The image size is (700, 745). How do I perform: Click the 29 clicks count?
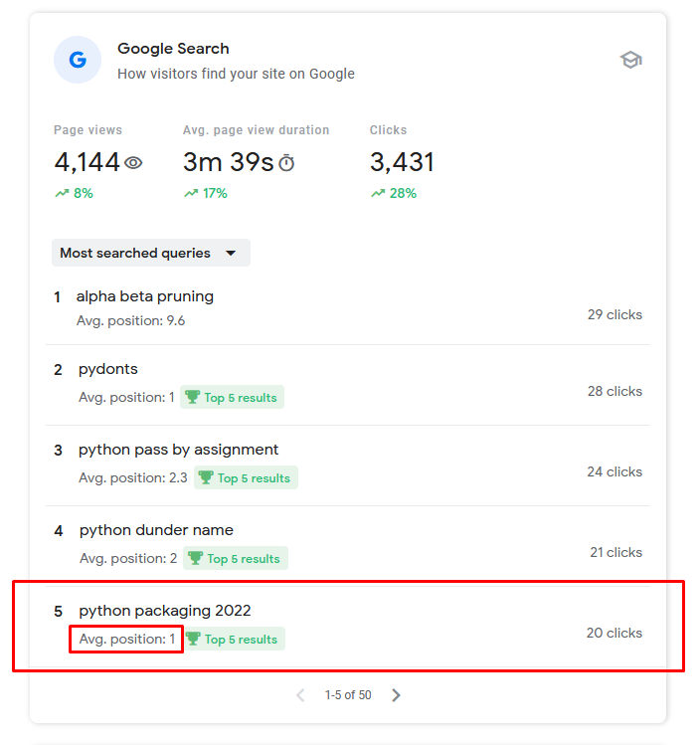[614, 314]
